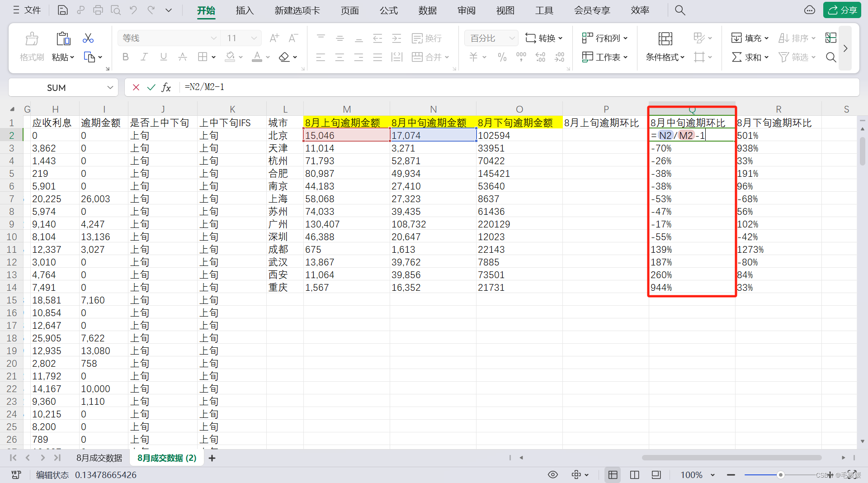The width and height of the screenshot is (868, 483).
Task: Open the 8月成交数据 sheet tab
Action: point(99,458)
